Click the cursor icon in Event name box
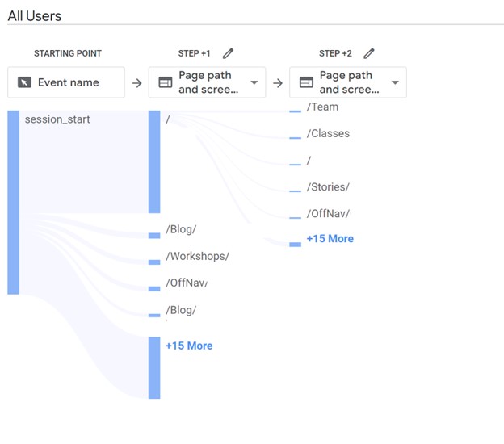The image size is (504, 444). tap(24, 82)
